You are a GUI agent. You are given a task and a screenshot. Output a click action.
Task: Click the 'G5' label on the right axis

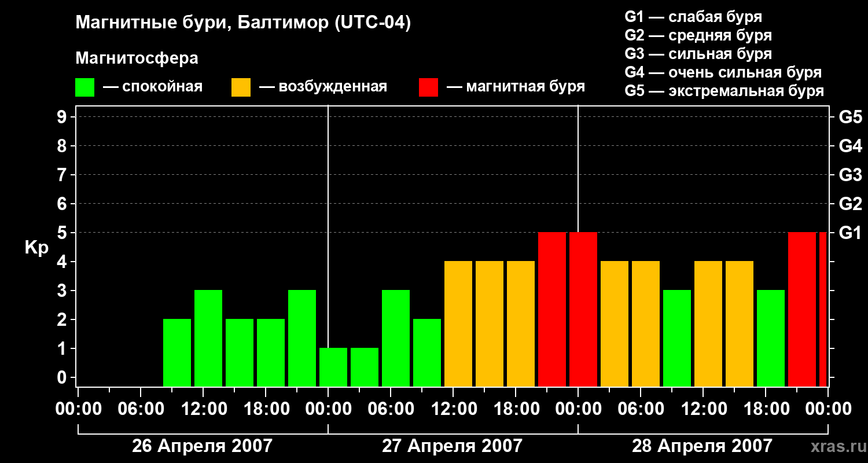click(850, 117)
